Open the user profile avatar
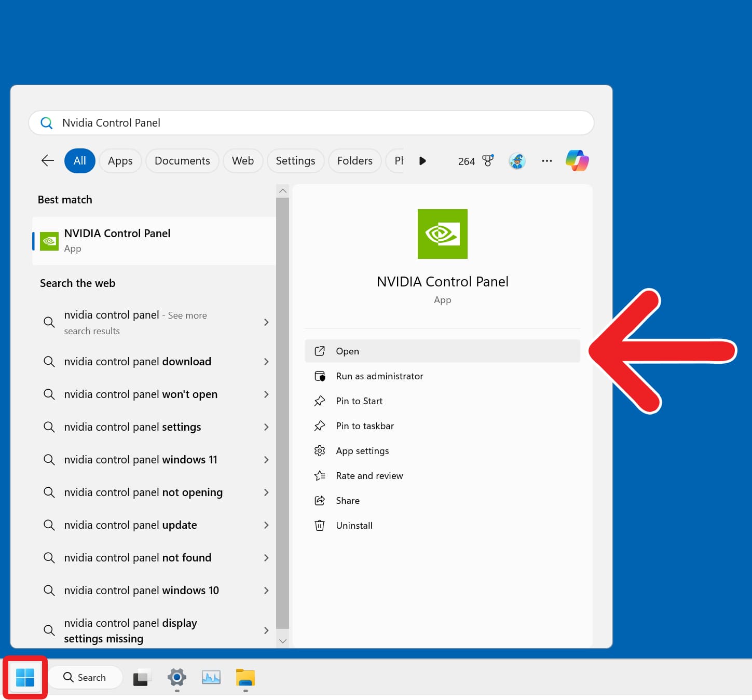Screen dimensions: 752x700 pyautogui.click(x=517, y=161)
